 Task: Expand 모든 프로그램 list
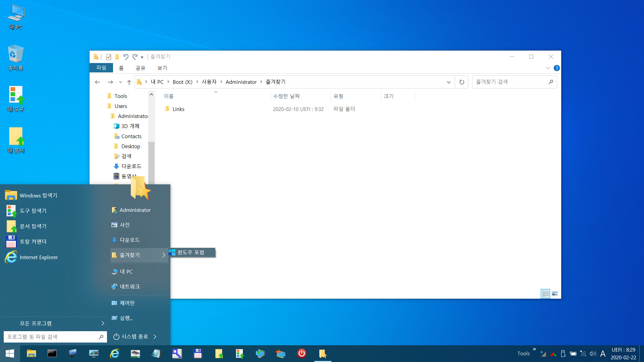pos(55,323)
